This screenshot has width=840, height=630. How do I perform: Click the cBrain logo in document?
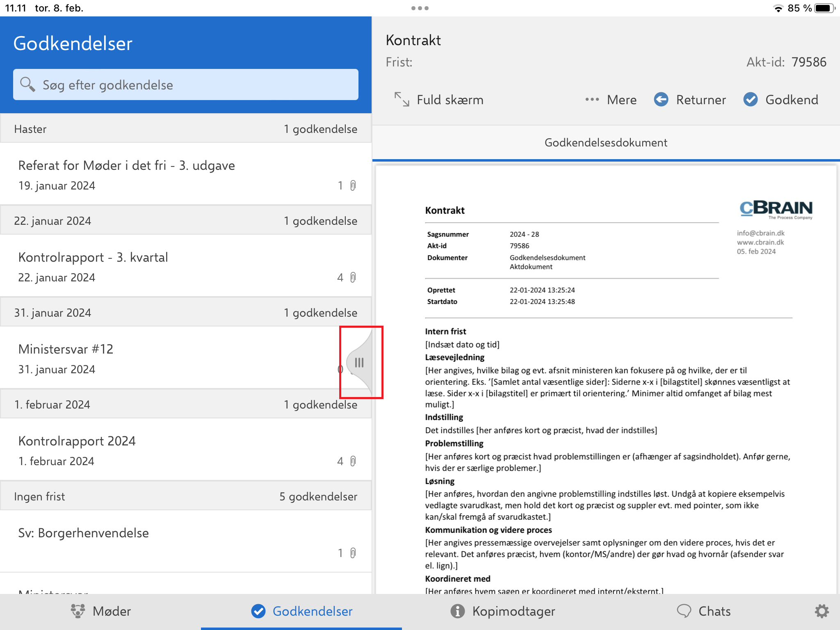[x=776, y=210]
